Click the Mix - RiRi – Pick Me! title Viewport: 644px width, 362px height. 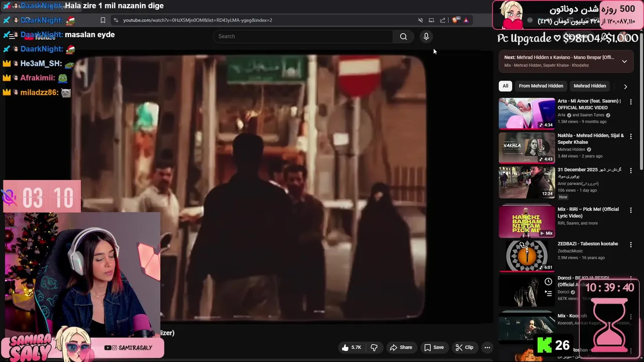point(588,213)
